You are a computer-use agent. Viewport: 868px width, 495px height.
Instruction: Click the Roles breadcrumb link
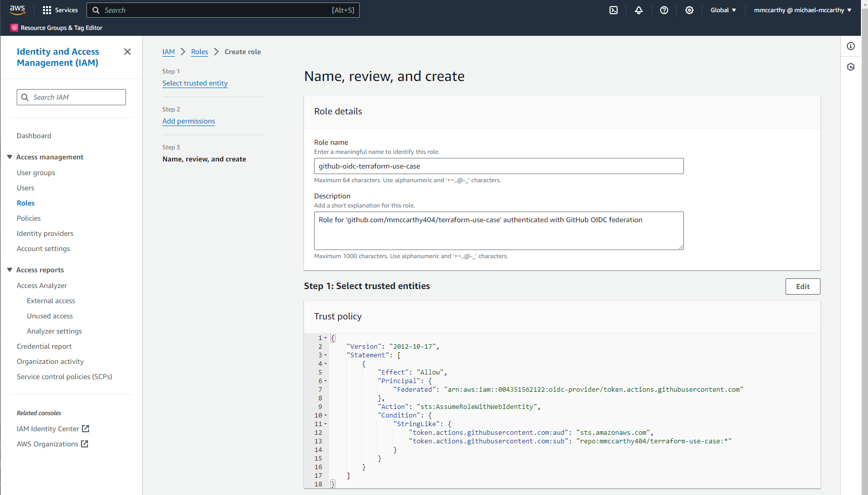click(200, 52)
